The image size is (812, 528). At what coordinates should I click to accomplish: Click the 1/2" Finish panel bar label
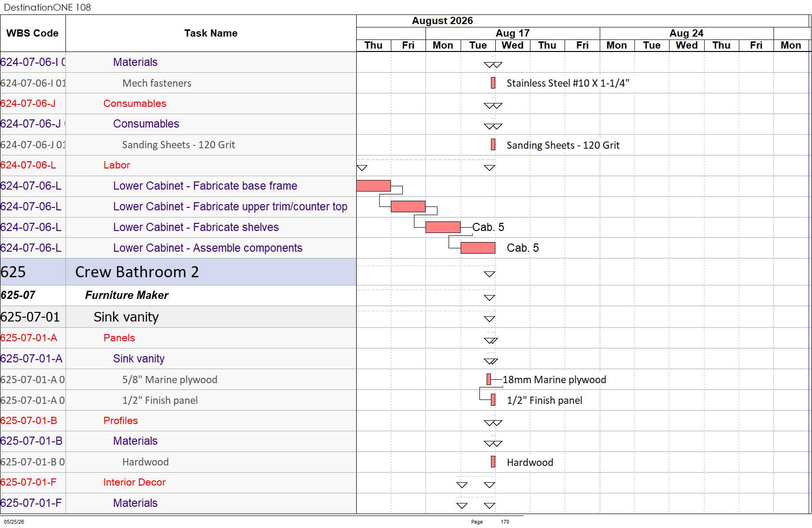point(544,400)
